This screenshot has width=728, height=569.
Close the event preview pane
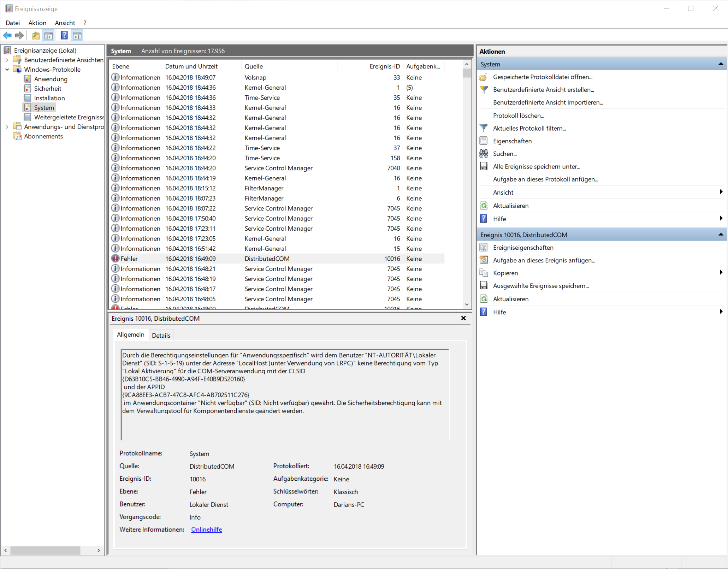463,318
